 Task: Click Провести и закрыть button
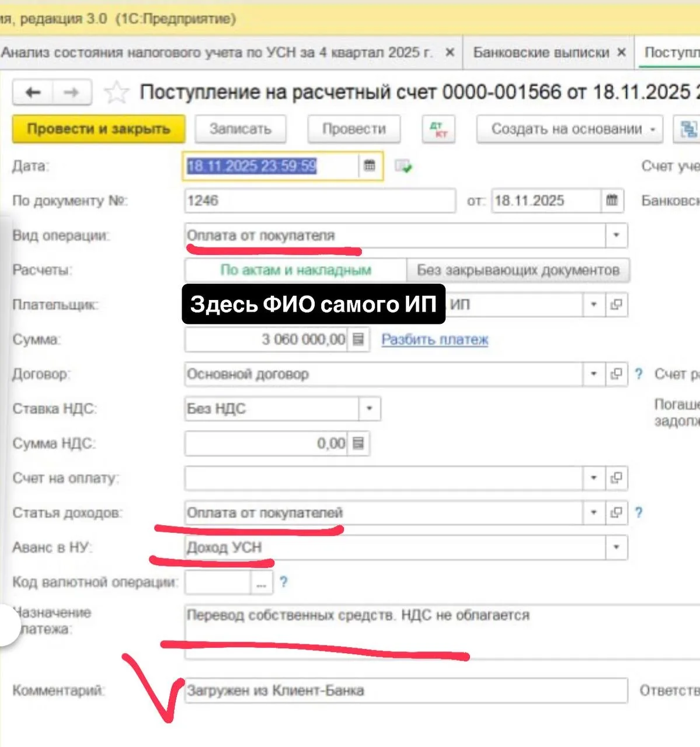click(99, 129)
